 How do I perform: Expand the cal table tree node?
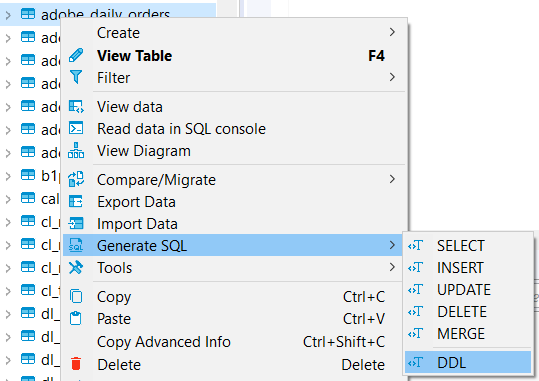(x=8, y=199)
